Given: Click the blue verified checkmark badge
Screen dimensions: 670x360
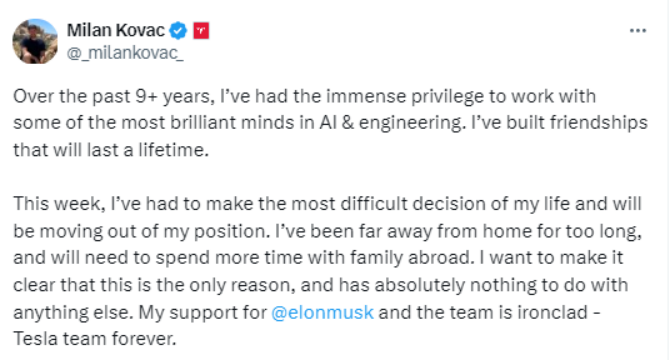Looking at the screenshot, I should tap(178, 31).
